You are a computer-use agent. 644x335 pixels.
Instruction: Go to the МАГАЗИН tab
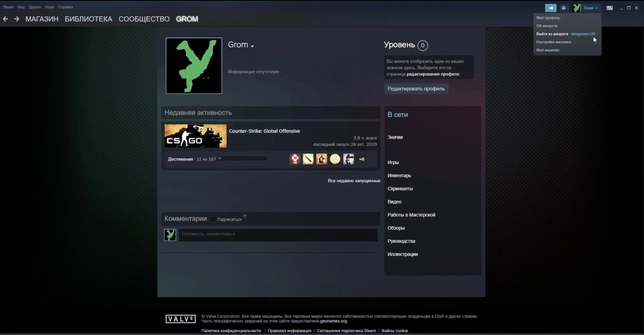point(42,19)
